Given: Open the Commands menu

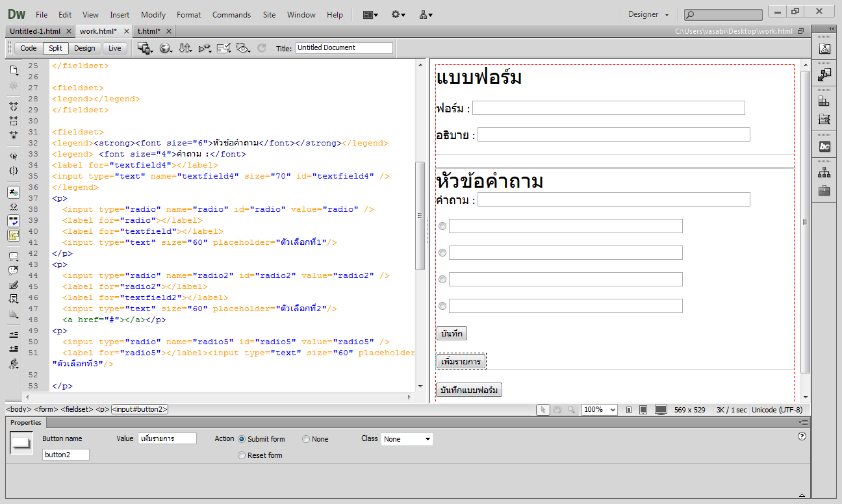Looking at the screenshot, I should click(x=231, y=14).
